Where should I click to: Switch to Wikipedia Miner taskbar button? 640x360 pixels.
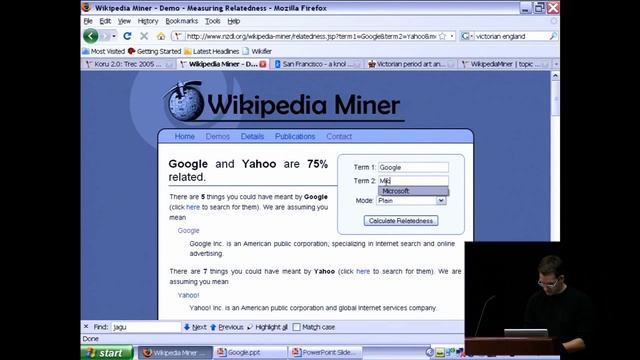176,353
